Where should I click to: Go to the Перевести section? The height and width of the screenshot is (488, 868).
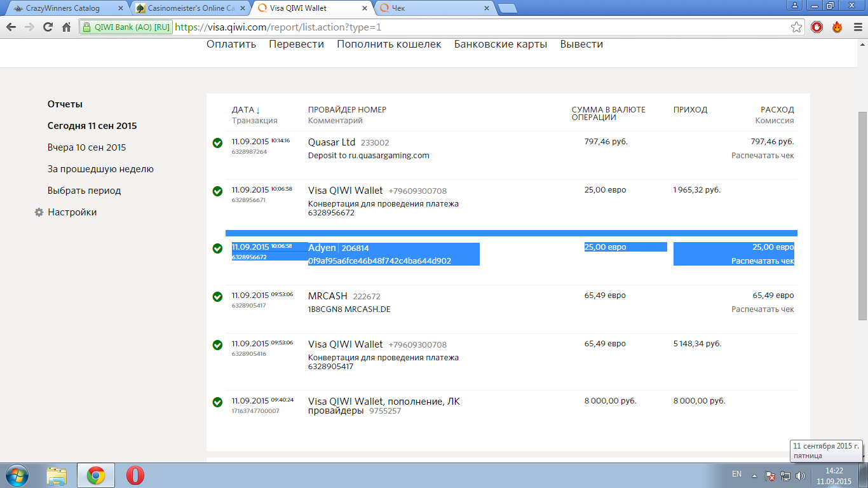click(296, 44)
